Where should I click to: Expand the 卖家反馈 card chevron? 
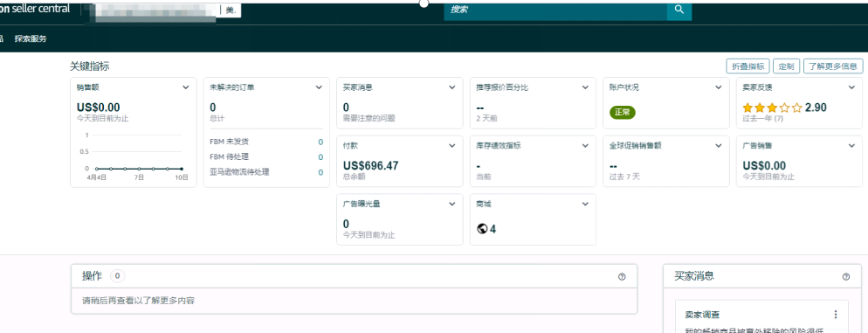pyautogui.click(x=851, y=87)
